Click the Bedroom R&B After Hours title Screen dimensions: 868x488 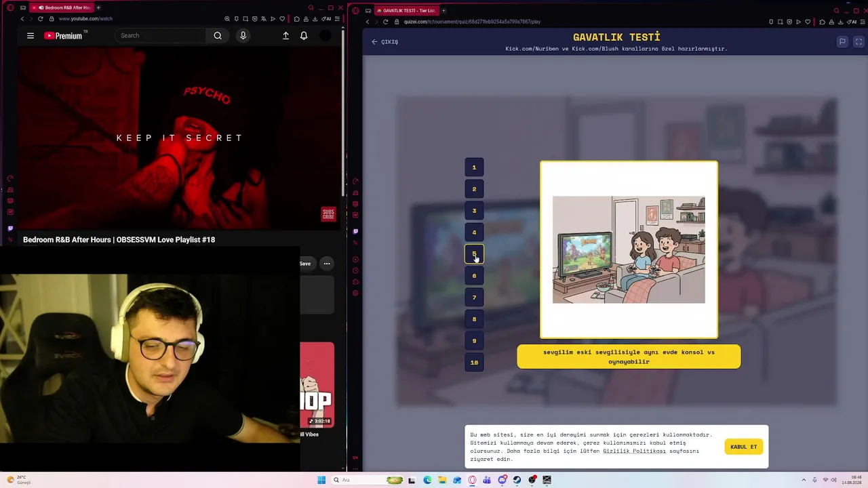coord(119,240)
